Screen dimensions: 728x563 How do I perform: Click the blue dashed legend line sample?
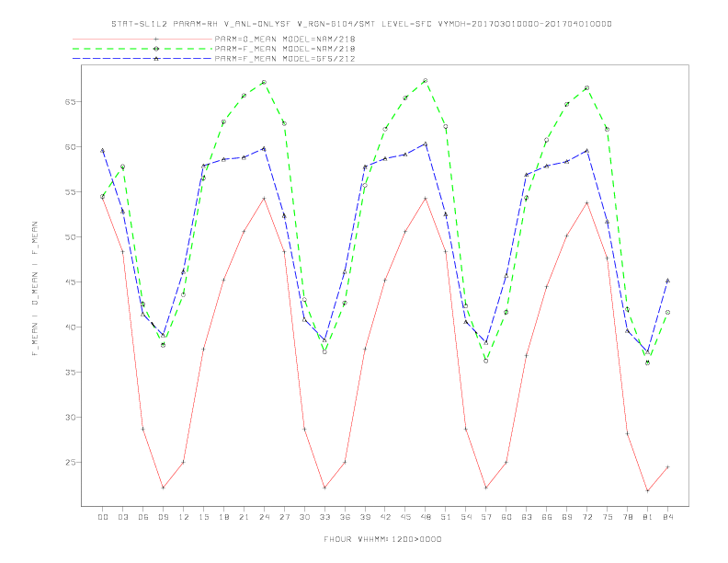pyautogui.click(x=142, y=59)
